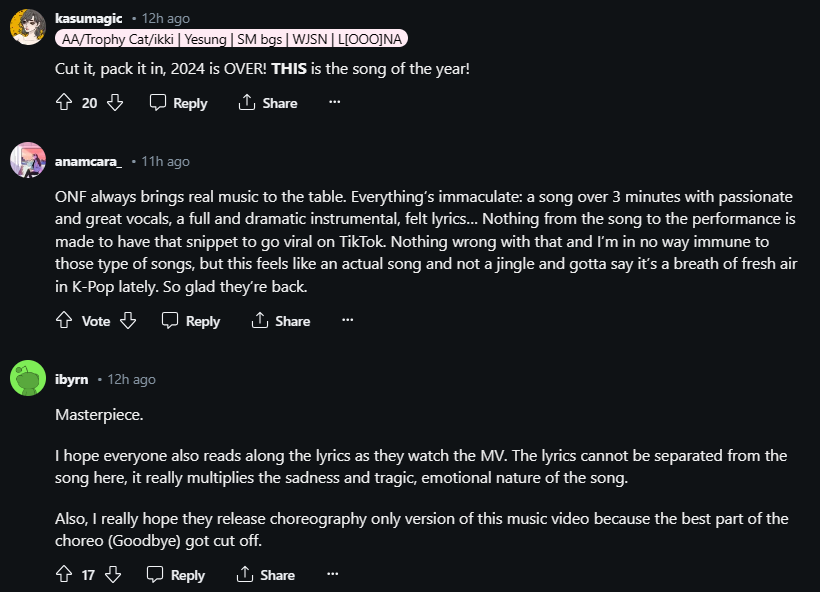
Task: Share ibyrn's comment
Action: (265, 575)
